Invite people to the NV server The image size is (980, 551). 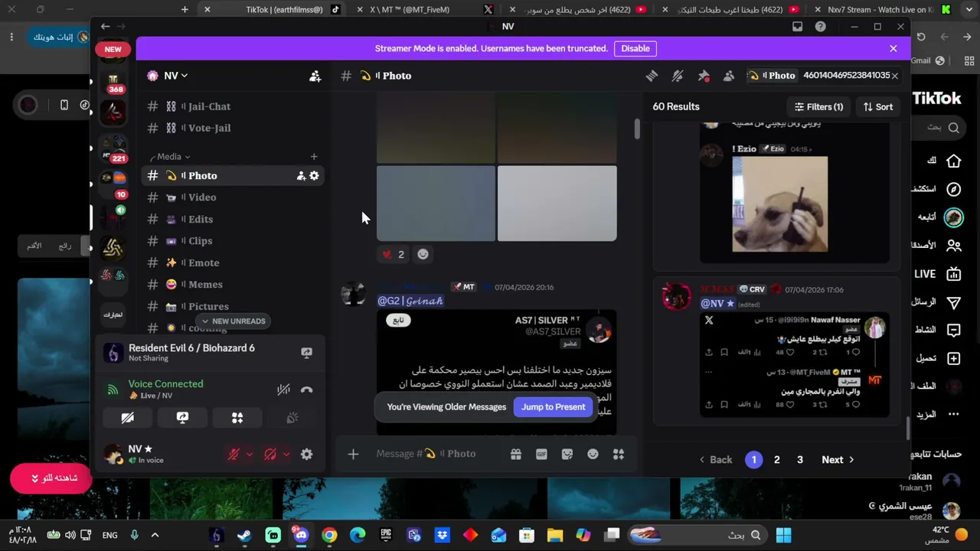315,76
